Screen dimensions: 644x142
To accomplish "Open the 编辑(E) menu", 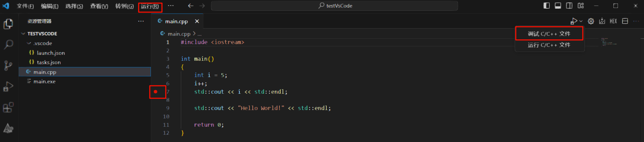I will tap(50, 6).
